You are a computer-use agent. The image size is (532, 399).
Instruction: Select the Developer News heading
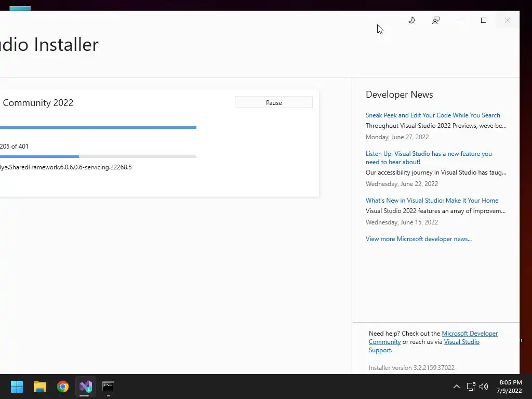tap(400, 95)
